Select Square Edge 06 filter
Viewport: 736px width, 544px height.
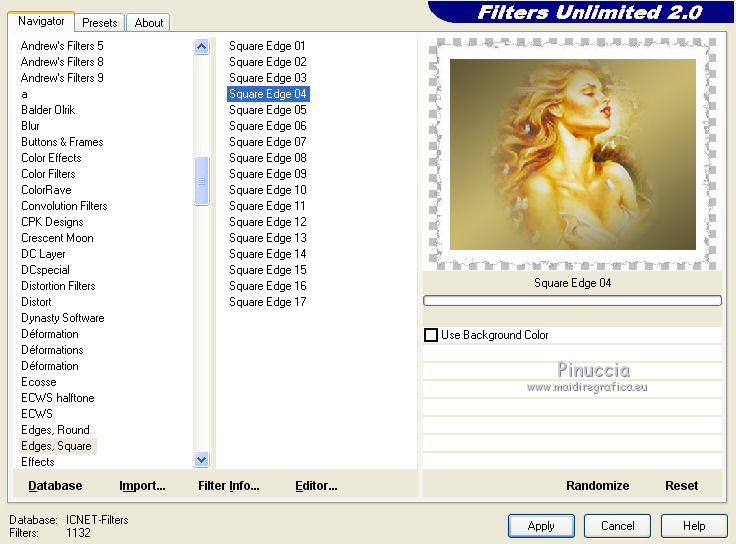click(x=268, y=126)
